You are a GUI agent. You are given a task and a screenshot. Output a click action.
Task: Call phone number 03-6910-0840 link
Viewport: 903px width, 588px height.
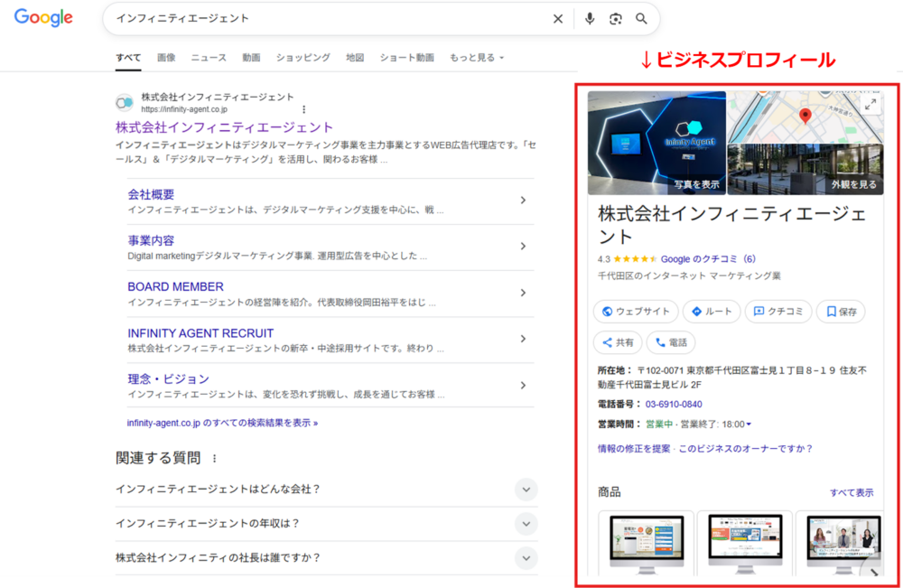tap(674, 405)
